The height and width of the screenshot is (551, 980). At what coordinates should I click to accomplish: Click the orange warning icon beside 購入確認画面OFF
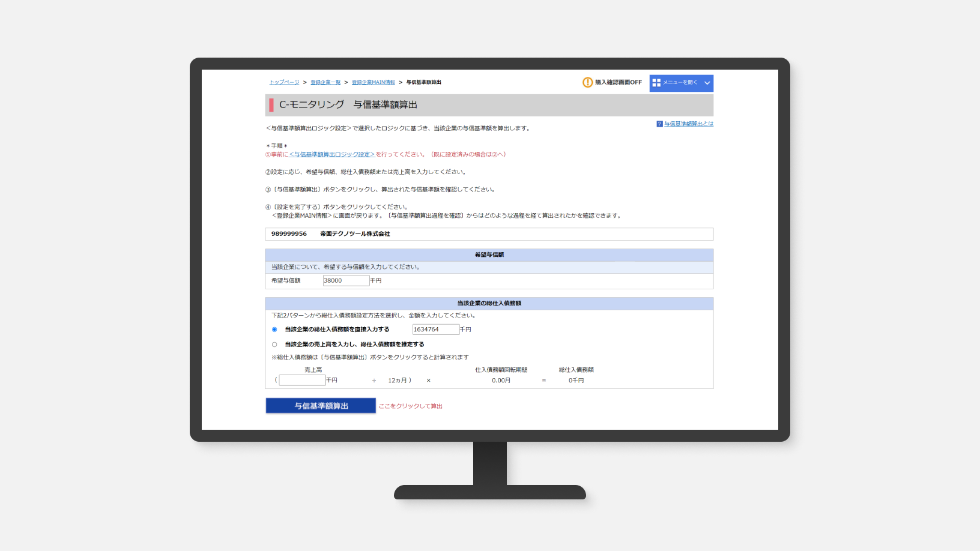click(x=587, y=82)
